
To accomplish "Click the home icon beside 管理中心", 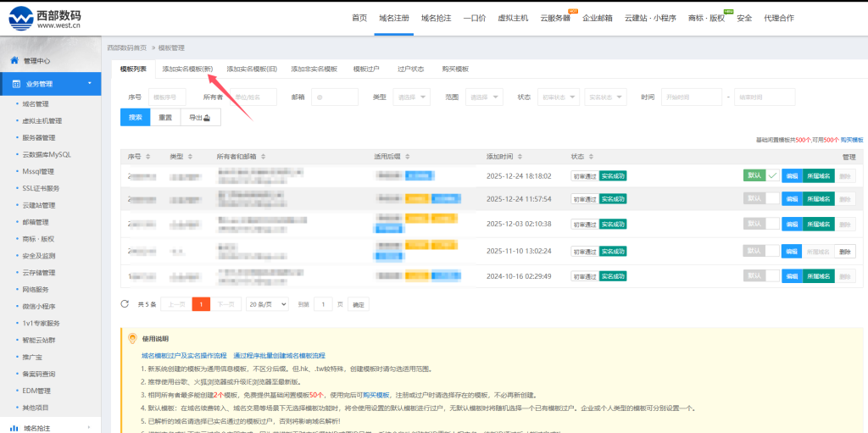I will (15, 60).
